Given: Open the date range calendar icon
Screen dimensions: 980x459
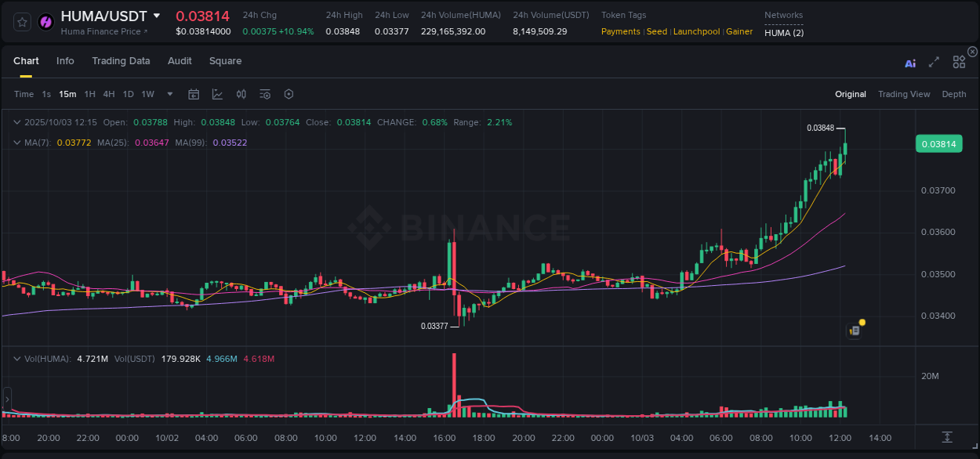Looking at the screenshot, I should (x=194, y=94).
